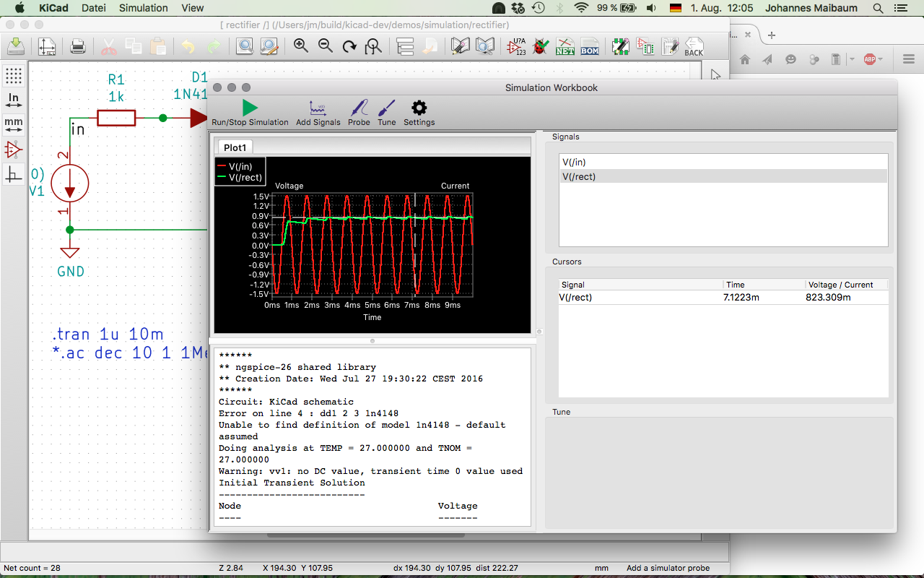
Task: Open the Simulation menu
Action: point(143,8)
